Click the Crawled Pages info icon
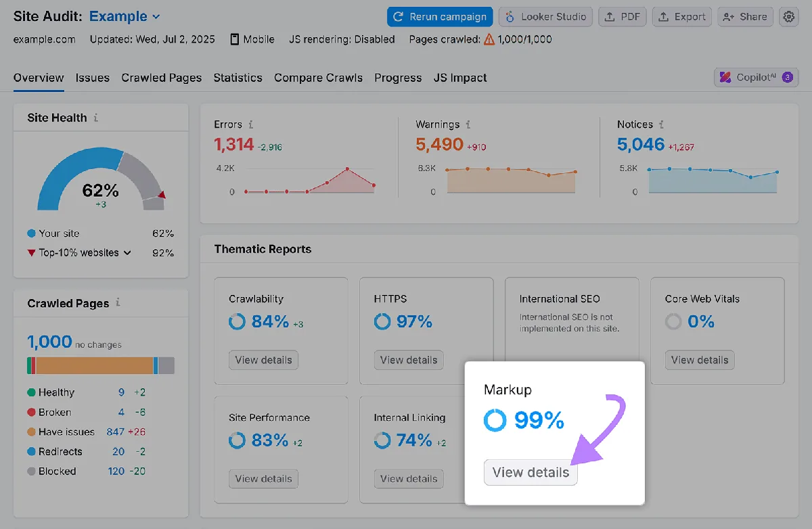This screenshot has height=529, width=812. pos(118,303)
